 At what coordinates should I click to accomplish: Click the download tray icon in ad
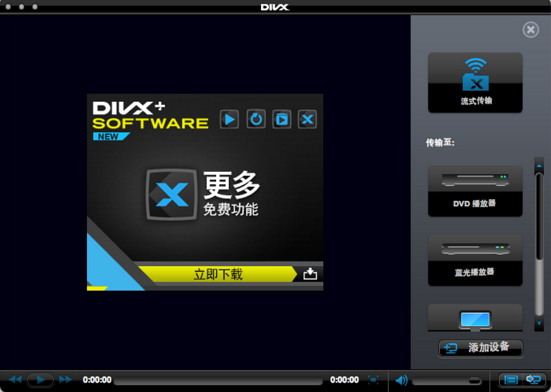[x=310, y=273]
